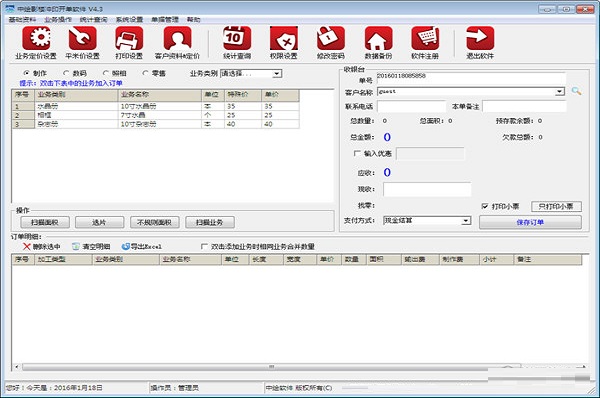600x398 pixels.
Task: Click horizontal scrollbar of order details
Action: (x=271, y=367)
